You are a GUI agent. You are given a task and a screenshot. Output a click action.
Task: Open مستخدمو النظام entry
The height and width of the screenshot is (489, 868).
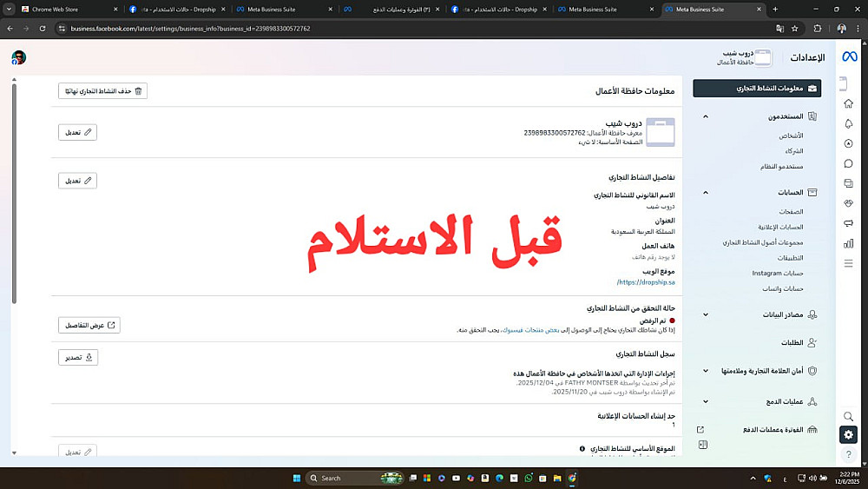781,166
